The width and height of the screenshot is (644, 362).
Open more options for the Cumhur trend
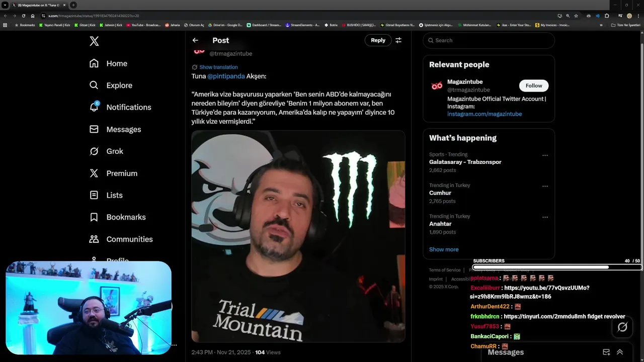pyautogui.click(x=545, y=186)
